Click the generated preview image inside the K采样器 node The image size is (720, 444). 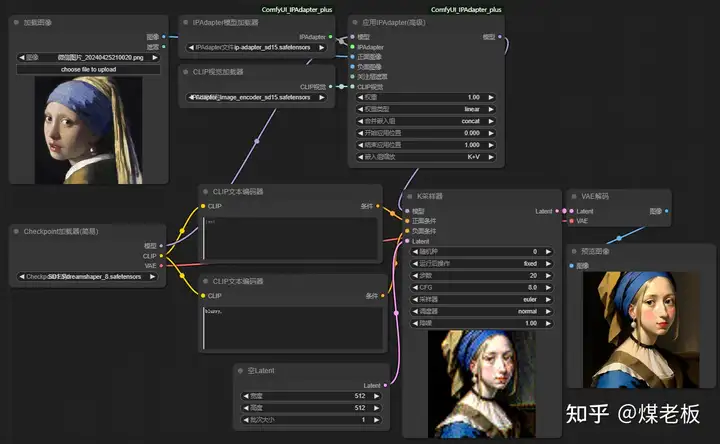coord(482,384)
